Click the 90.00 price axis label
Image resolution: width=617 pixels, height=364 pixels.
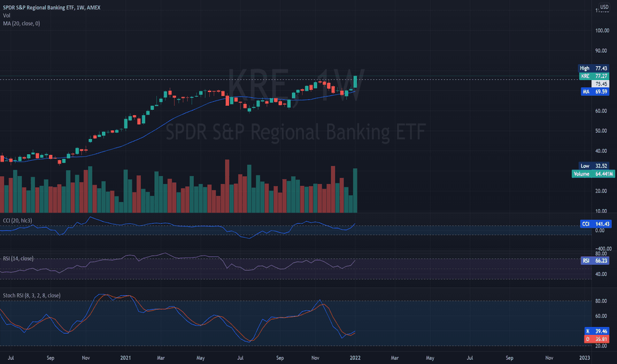(602, 50)
